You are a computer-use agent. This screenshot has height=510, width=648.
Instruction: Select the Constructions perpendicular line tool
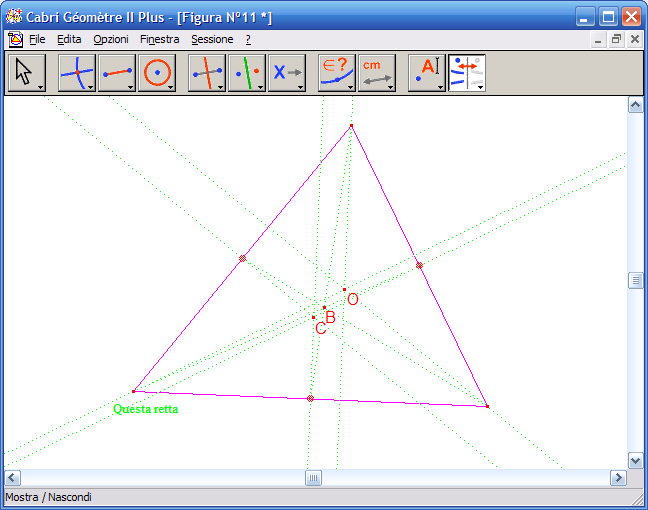(207, 72)
